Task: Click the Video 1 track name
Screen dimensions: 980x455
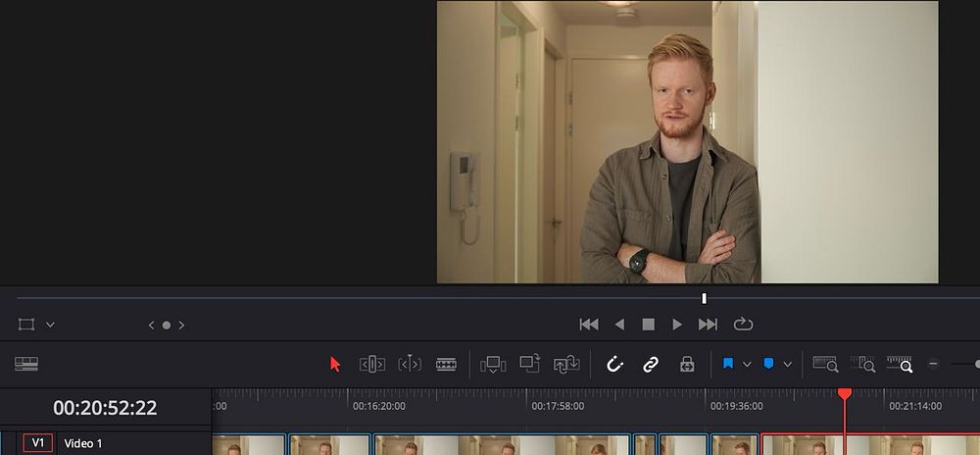Action: tap(83, 444)
